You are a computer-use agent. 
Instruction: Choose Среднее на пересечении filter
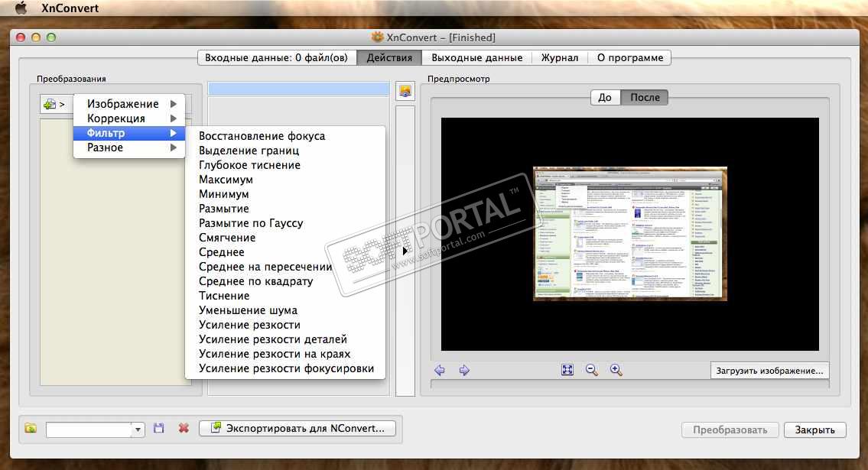(285, 267)
